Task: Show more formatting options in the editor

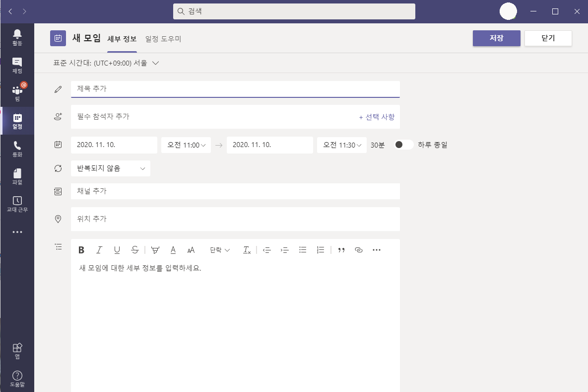Action: [377, 250]
